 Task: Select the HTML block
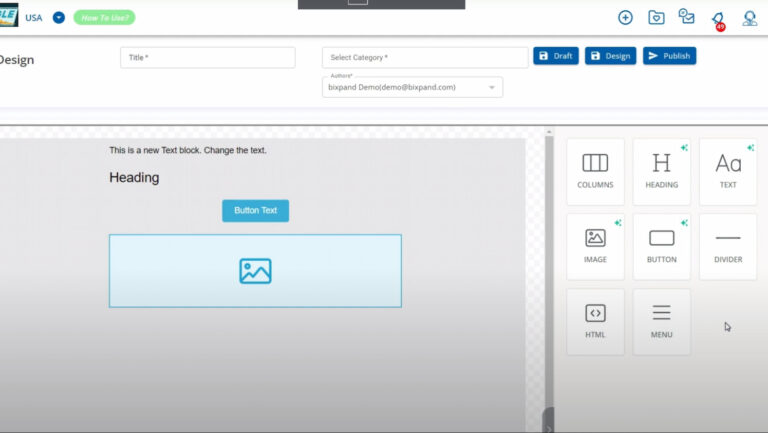tap(595, 321)
